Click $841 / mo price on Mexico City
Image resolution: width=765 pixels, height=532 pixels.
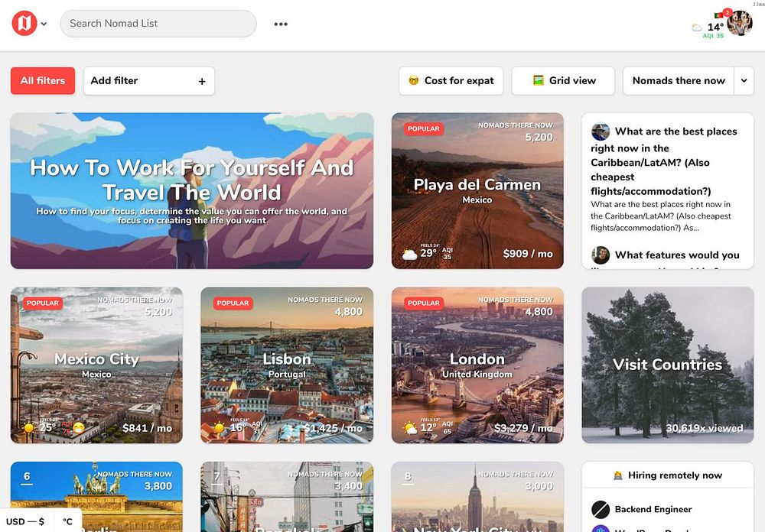[148, 428]
